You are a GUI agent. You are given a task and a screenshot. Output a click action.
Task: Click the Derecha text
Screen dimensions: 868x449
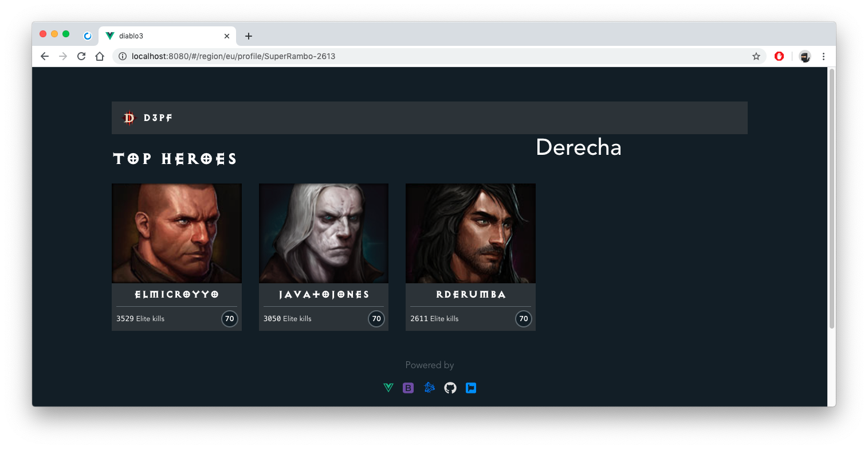click(579, 148)
